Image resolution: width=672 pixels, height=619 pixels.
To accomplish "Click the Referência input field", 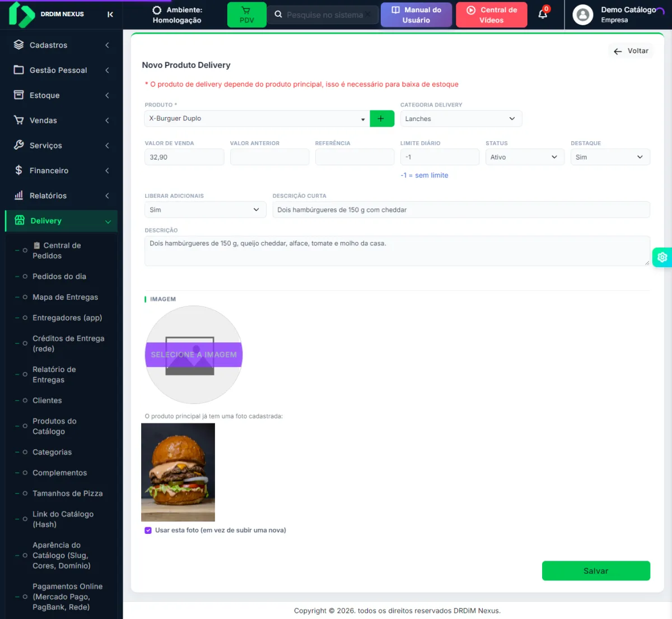I will 354,157.
